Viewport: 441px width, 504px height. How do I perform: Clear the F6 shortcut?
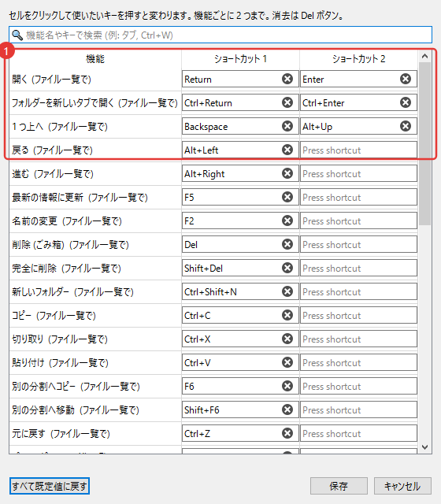point(287,386)
